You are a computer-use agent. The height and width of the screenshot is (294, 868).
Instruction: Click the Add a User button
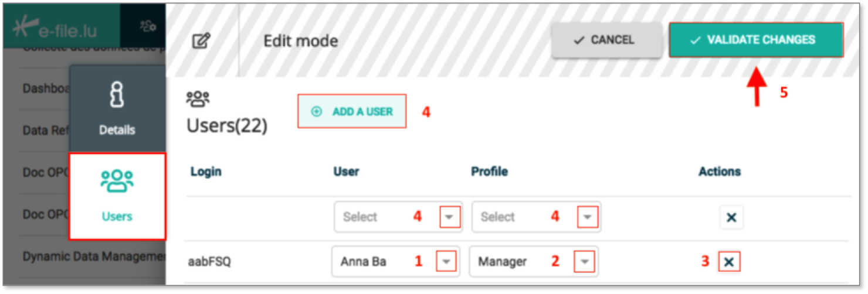[352, 111]
